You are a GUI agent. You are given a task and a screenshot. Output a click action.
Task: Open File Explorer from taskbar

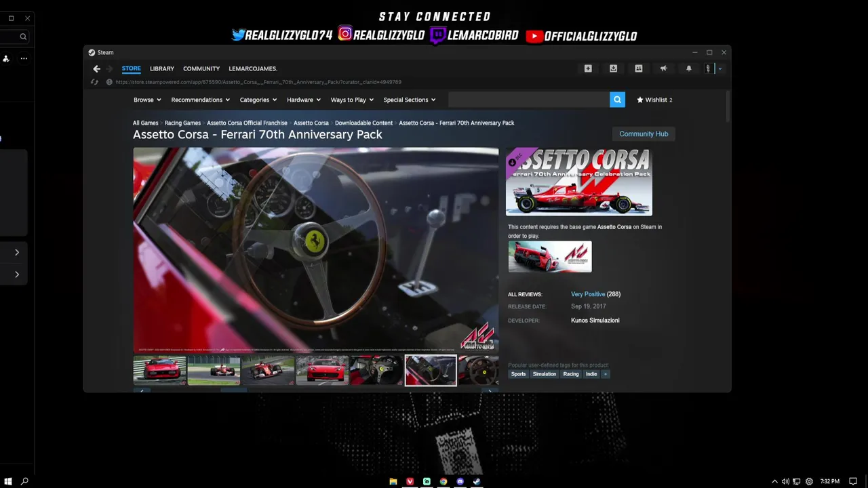click(393, 481)
